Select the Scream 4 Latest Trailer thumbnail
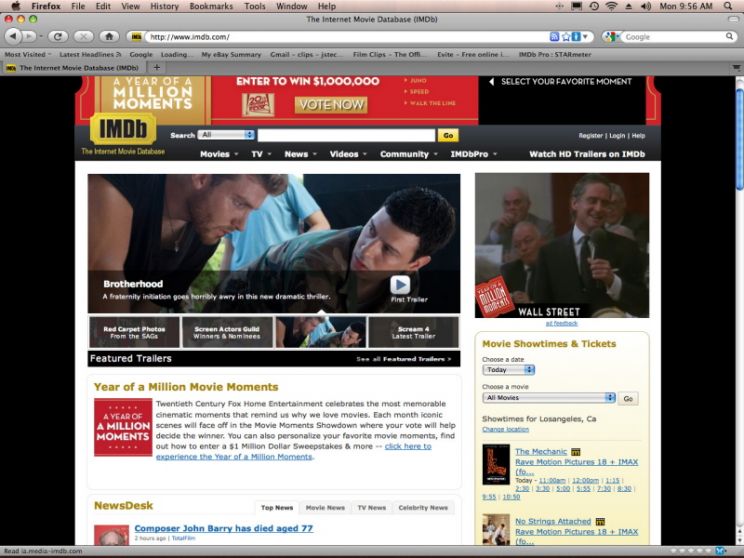This screenshot has width=744, height=558. point(413,332)
